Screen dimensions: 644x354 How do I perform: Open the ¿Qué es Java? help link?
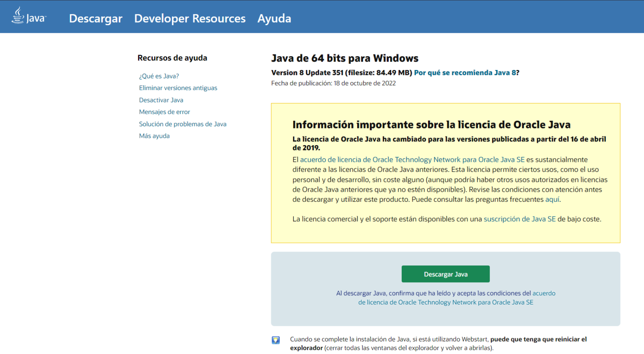tap(158, 76)
